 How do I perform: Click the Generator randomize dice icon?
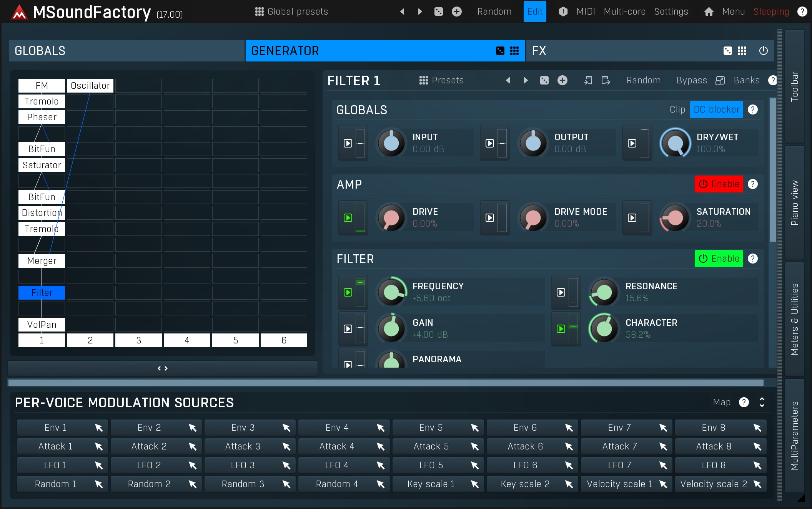tap(500, 51)
